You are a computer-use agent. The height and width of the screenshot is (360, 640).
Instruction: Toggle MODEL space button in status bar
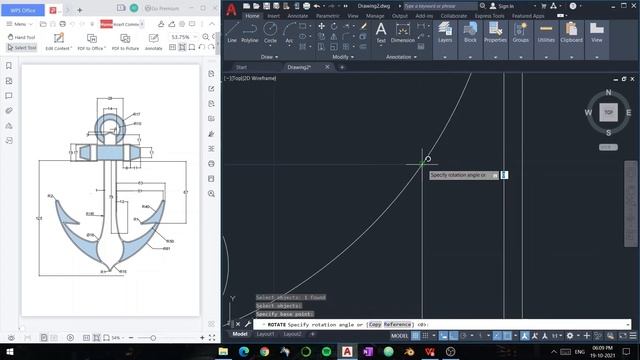pos(399,336)
